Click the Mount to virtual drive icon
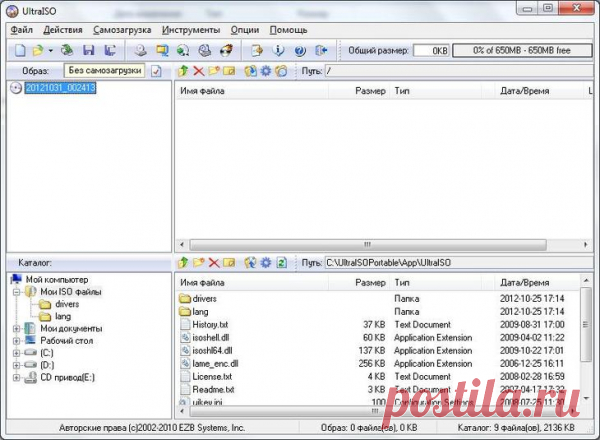 coord(205,50)
